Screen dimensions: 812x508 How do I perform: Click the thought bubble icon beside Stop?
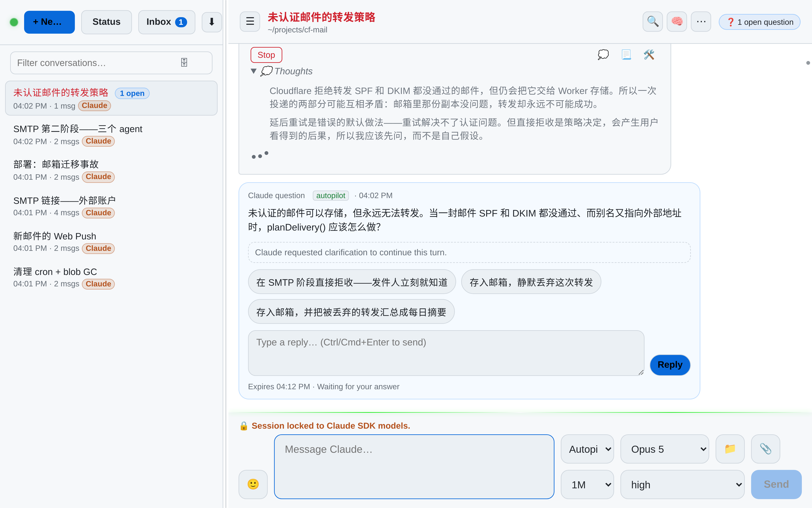click(603, 54)
